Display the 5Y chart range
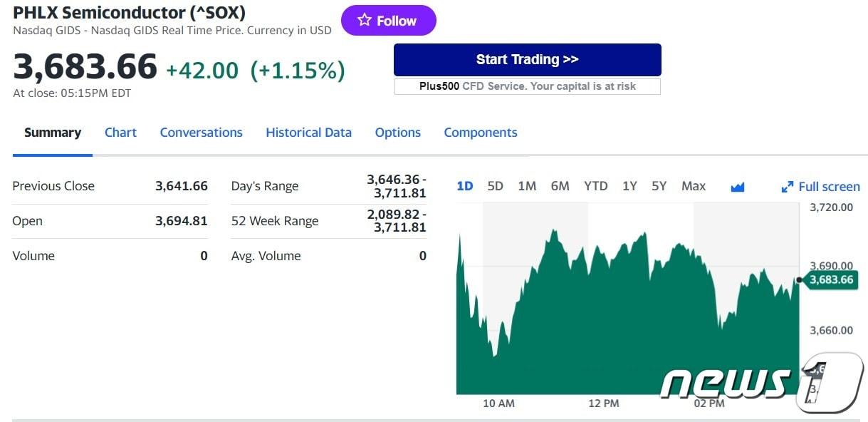The width and height of the screenshot is (868, 422). [659, 186]
